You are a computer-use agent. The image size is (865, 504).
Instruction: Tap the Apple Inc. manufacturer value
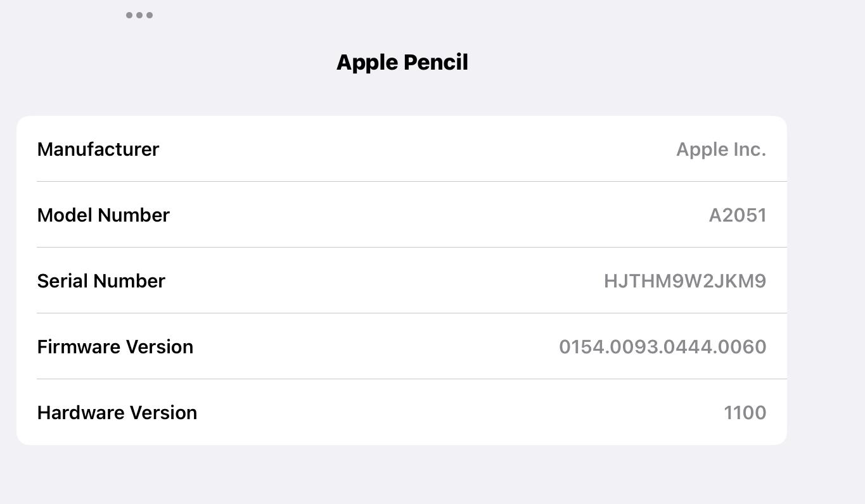point(721,149)
